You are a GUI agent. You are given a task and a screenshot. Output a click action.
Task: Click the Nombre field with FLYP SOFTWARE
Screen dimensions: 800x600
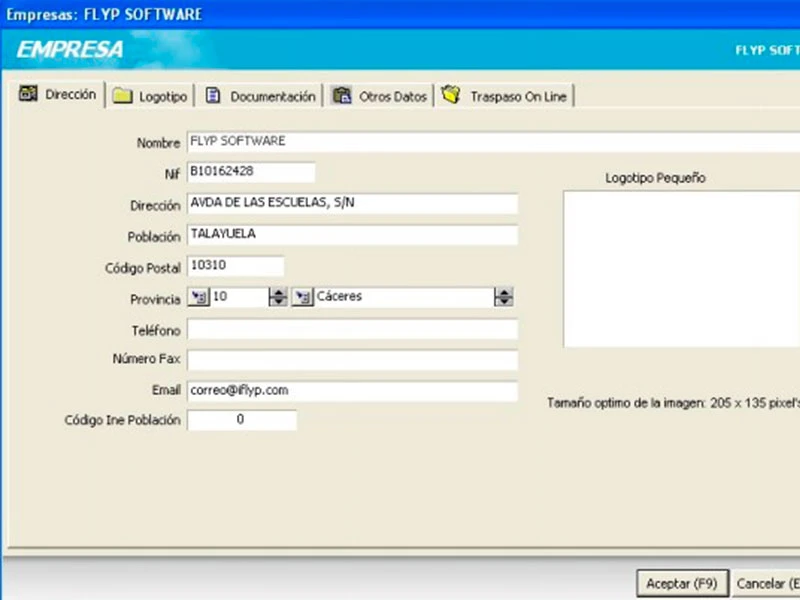[x=493, y=142]
